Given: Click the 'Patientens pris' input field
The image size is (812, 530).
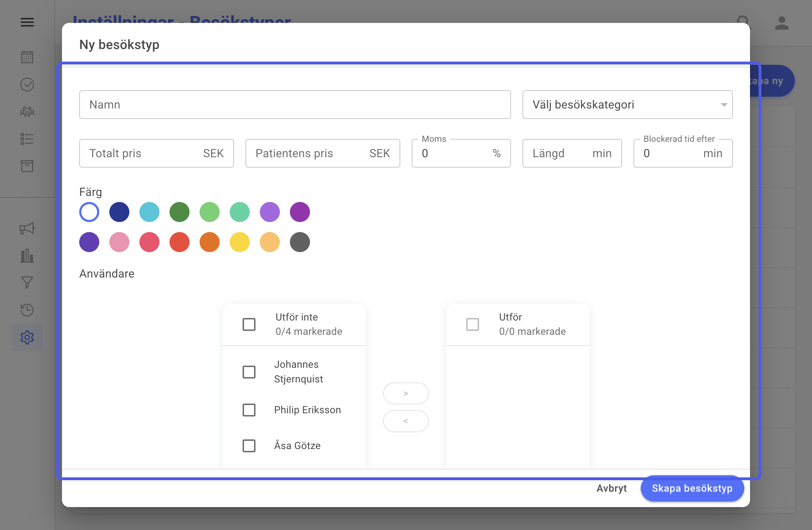Looking at the screenshot, I should tap(323, 153).
